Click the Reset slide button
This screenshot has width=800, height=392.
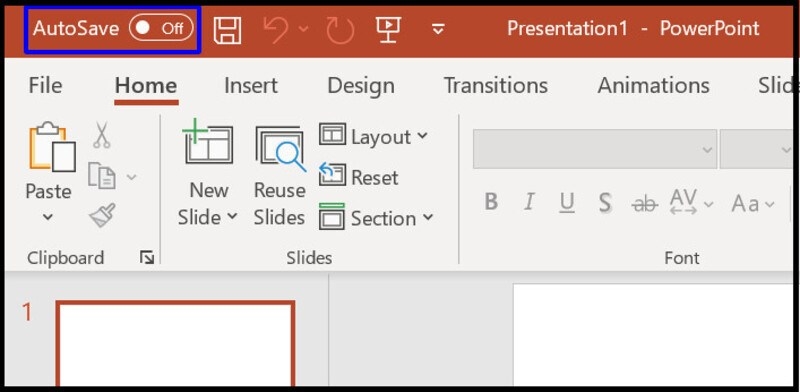[359, 176]
